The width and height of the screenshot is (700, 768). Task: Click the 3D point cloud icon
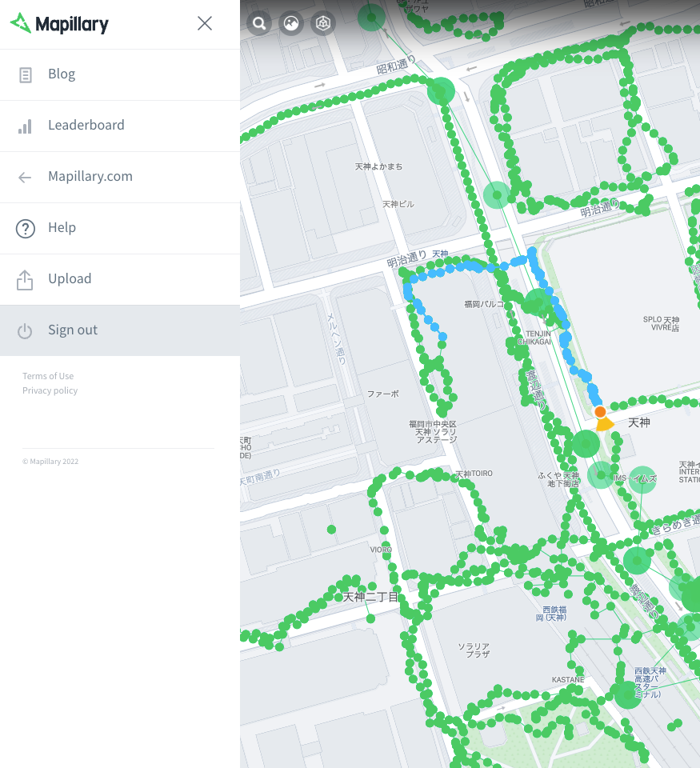coord(323,23)
